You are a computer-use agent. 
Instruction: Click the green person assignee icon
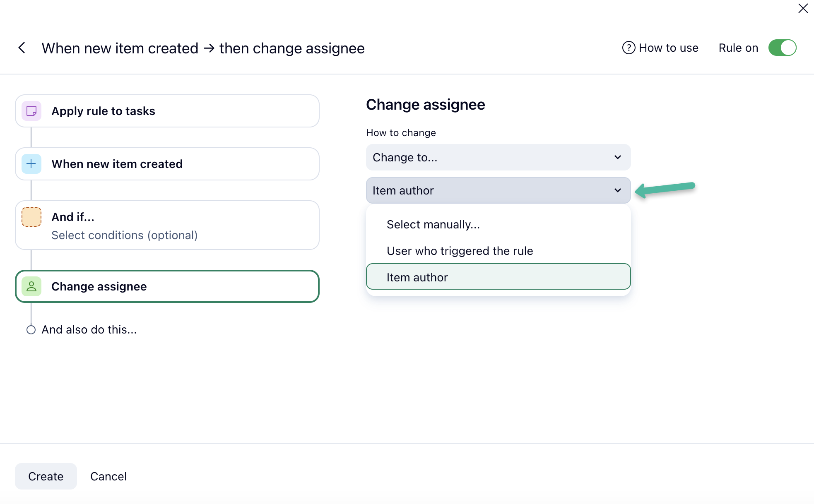pyautogui.click(x=31, y=286)
